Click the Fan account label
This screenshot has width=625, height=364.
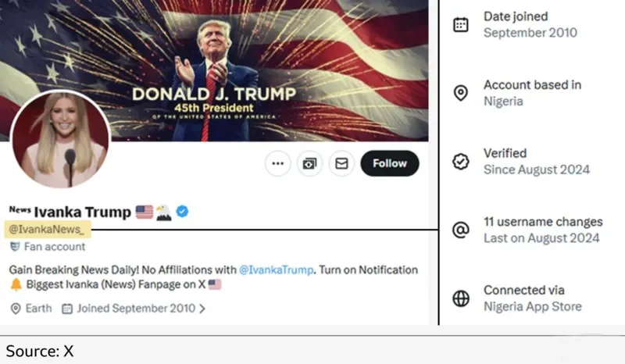point(55,247)
